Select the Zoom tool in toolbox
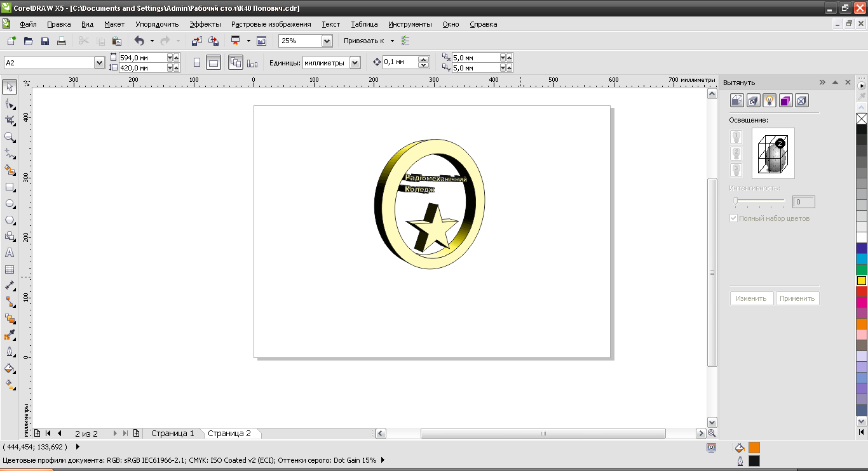Viewport: 868px width, 471px height. pyautogui.click(x=10, y=136)
